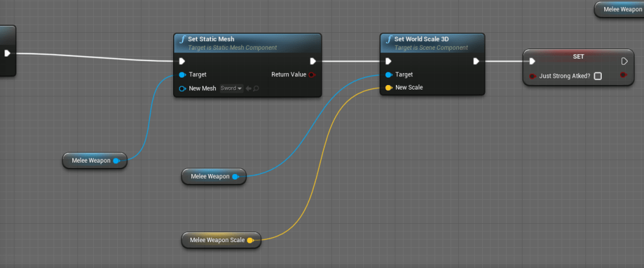The image size is (644, 268).
Task: Click Target pin on Set World Scale 3D
Action: point(388,74)
